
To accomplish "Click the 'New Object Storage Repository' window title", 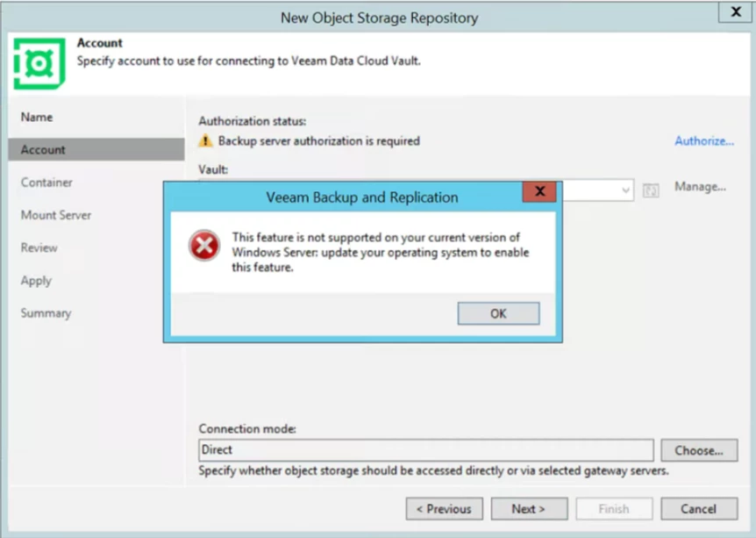I will [x=379, y=18].
